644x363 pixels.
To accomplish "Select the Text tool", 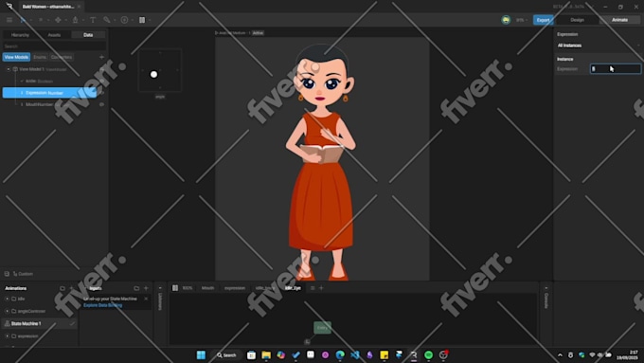I will pyautogui.click(x=93, y=20).
